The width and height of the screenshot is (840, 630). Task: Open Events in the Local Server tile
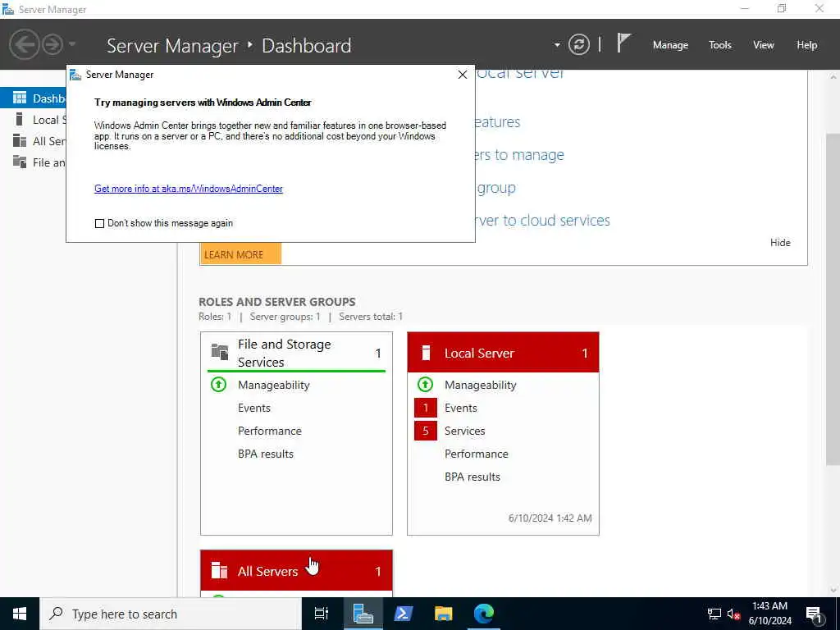461,408
